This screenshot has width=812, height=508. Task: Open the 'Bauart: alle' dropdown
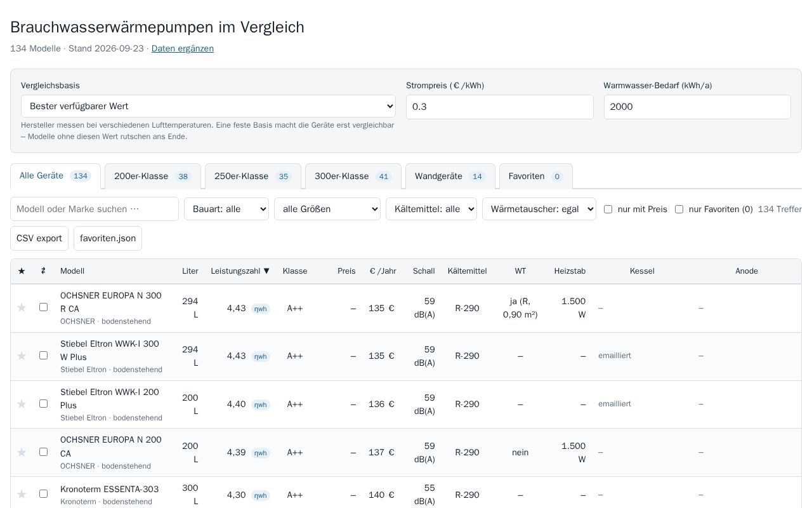coord(226,209)
